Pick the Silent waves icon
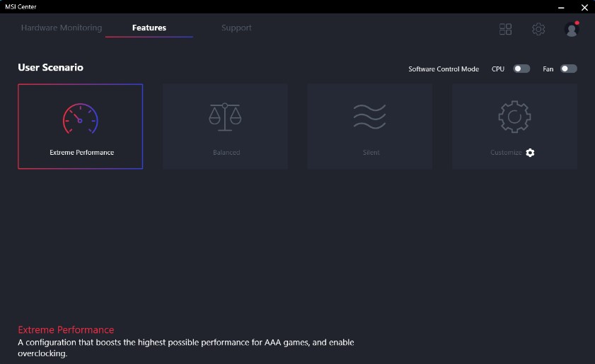Viewport: 595px width, 364px height. [369, 117]
